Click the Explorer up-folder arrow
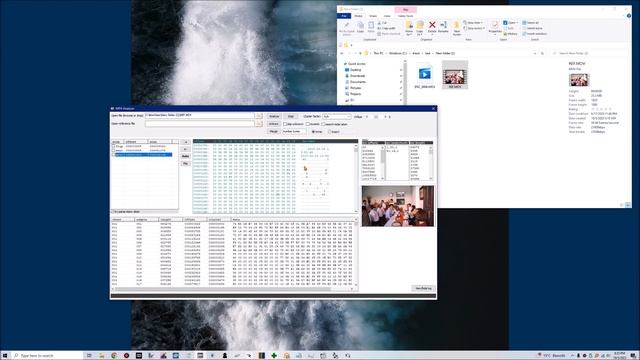The image size is (640, 360). pos(360,53)
